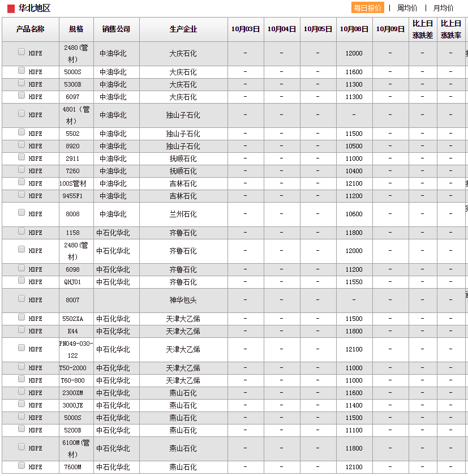Screen dimensions: 468x476
Task: Click the 10400 price for 7260
Action: (354, 171)
